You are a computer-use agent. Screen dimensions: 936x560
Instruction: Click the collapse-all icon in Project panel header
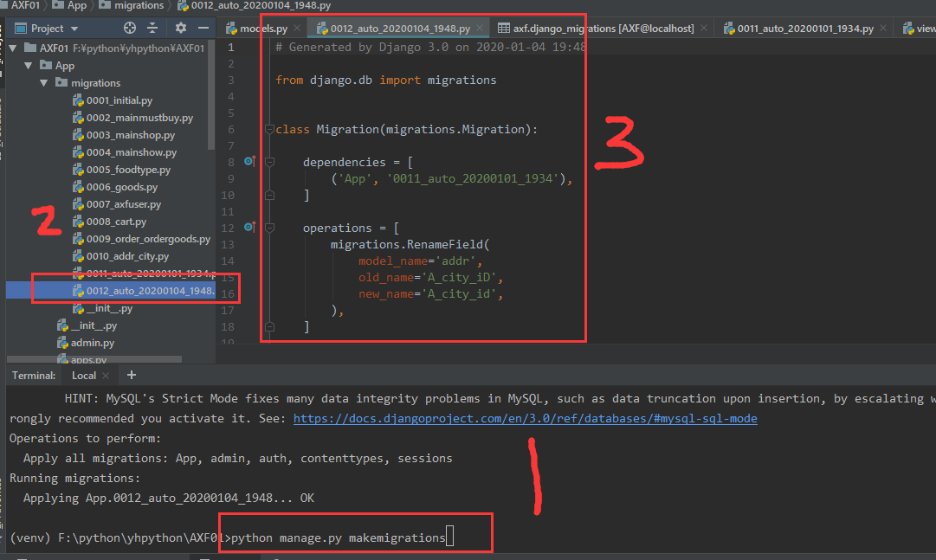pyautogui.click(x=152, y=27)
